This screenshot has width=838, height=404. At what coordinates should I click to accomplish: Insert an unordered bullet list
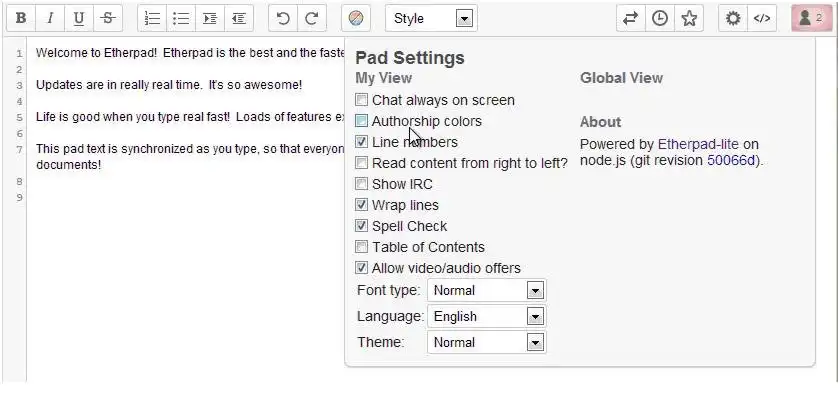[x=181, y=18]
